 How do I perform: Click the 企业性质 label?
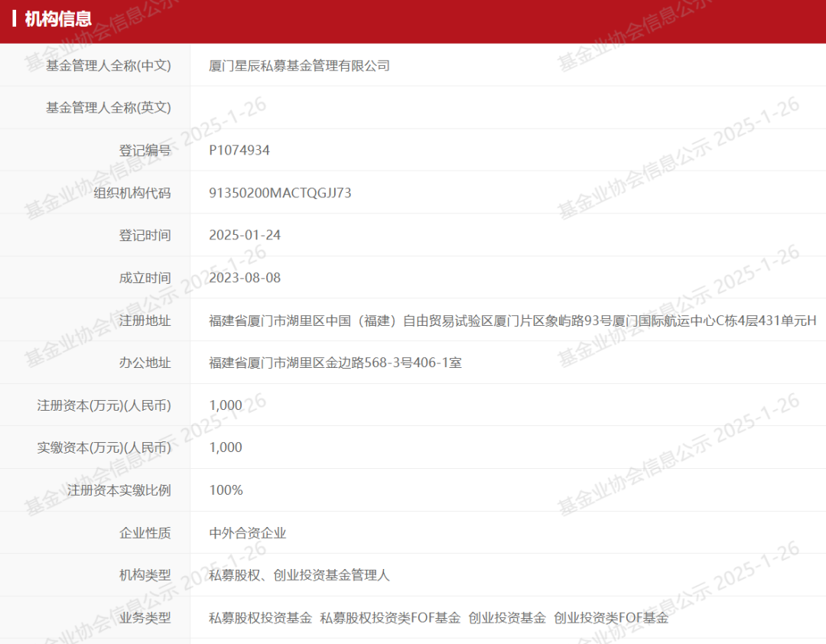click(x=145, y=533)
